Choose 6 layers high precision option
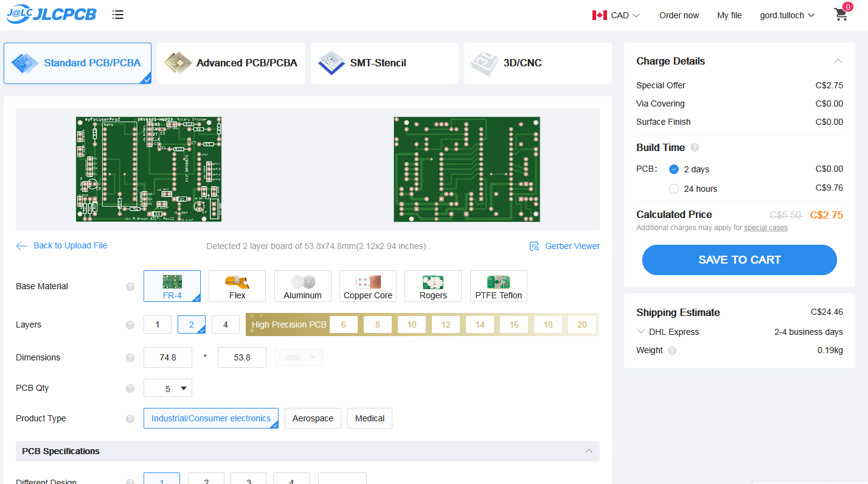The height and width of the screenshot is (484, 868). pyautogui.click(x=344, y=324)
